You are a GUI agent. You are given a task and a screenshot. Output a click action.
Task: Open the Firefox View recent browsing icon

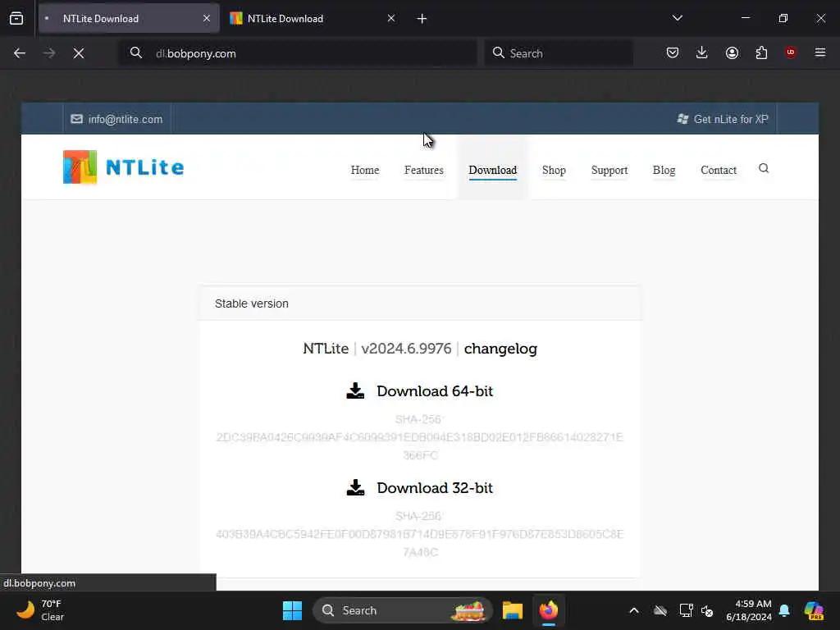pos(16,18)
